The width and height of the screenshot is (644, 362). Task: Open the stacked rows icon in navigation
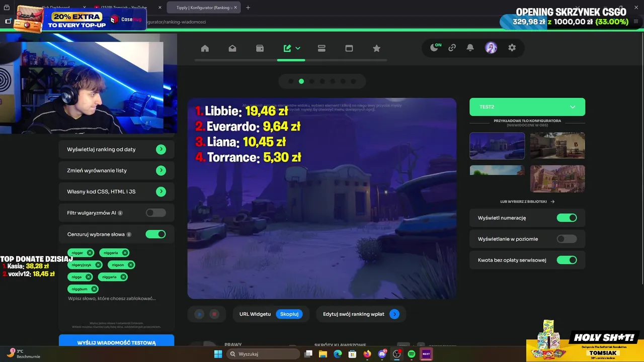click(x=321, y=48)
